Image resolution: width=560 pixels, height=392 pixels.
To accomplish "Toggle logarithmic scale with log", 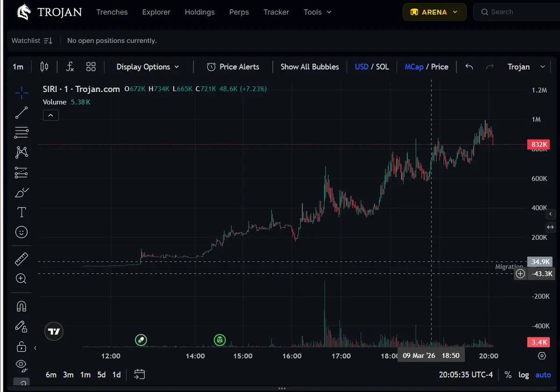I will [524, 375].
